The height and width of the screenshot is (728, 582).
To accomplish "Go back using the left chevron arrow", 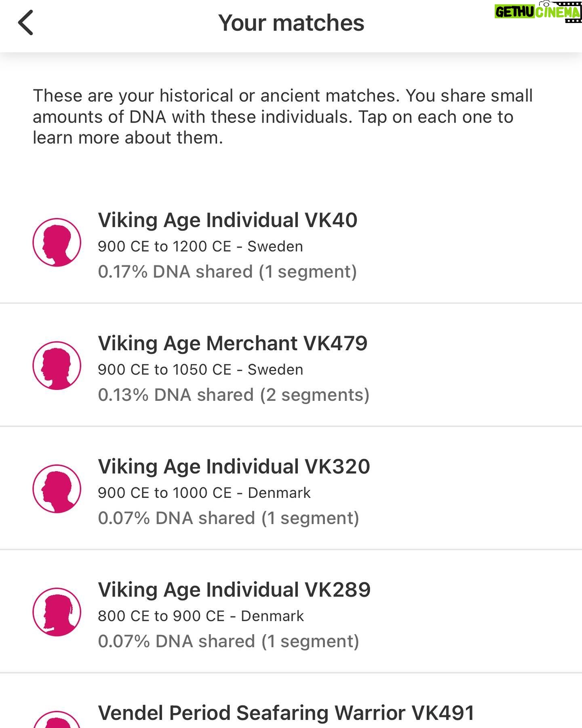I will point(25,23).
